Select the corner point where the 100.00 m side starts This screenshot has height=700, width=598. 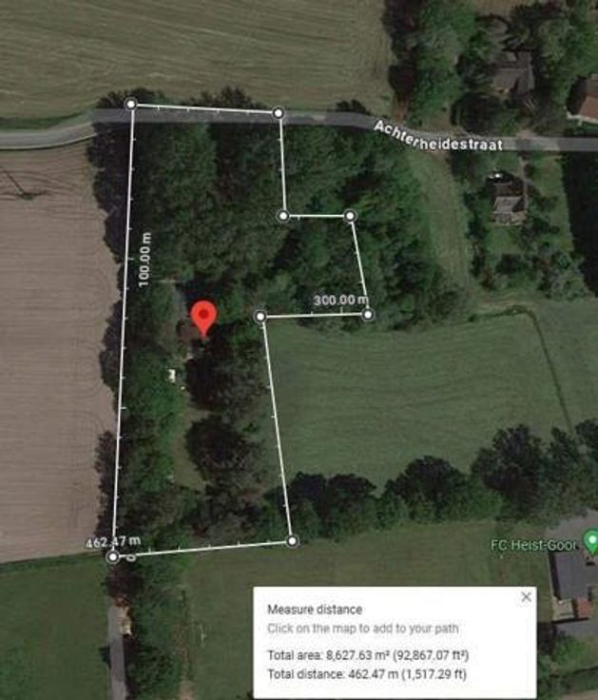pyautogui.click(x=131, y=104)
